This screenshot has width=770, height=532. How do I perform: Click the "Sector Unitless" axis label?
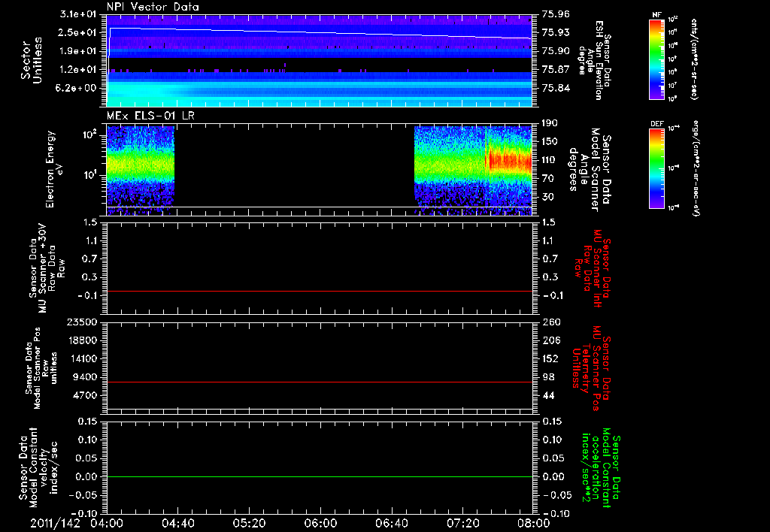click(32, 60)
